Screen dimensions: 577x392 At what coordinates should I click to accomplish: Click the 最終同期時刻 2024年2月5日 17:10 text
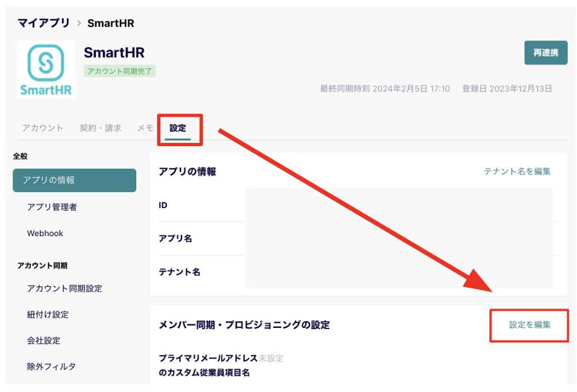tap(385, 89)
